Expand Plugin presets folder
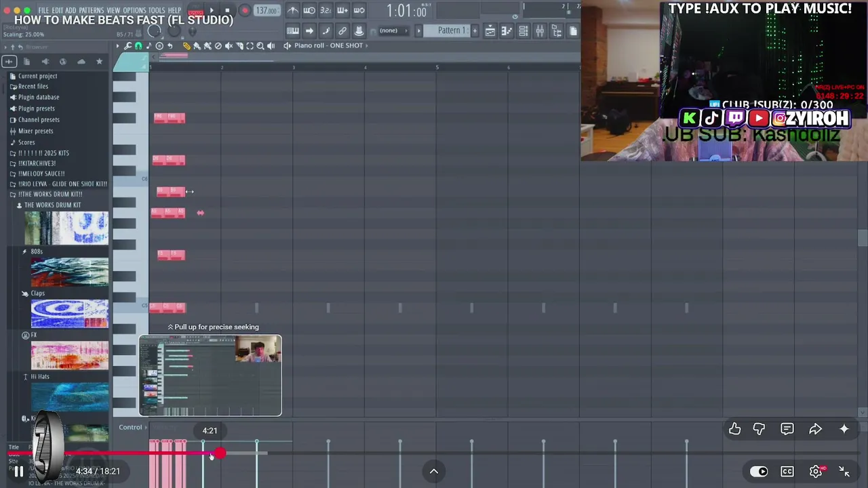The image size is (868, 488). 36,108
